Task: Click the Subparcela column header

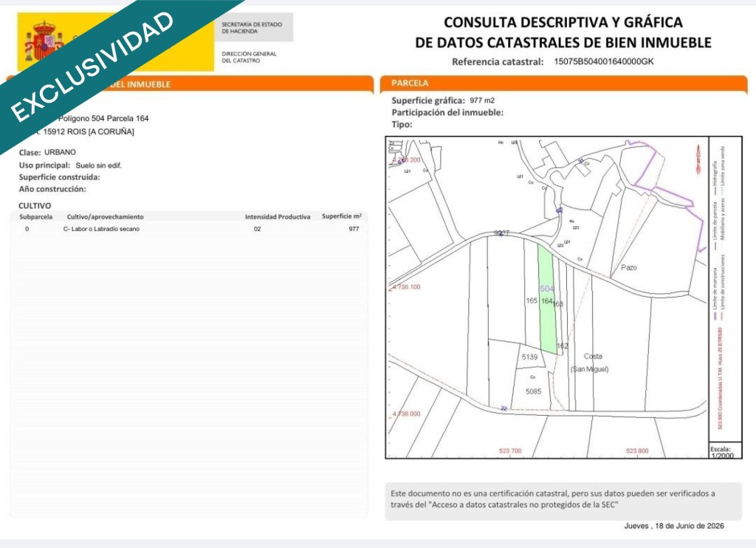Action: (x=35, y=217)
